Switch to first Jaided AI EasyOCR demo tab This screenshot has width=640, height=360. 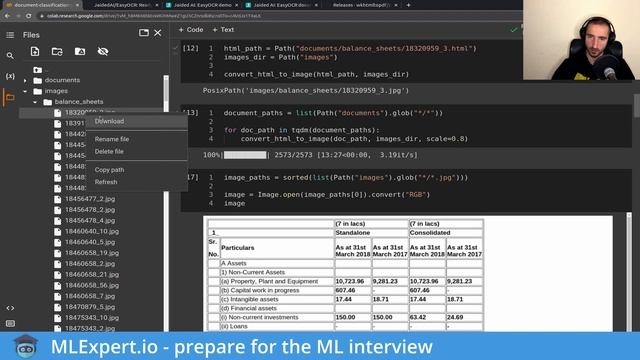click(x=202, y=5)
